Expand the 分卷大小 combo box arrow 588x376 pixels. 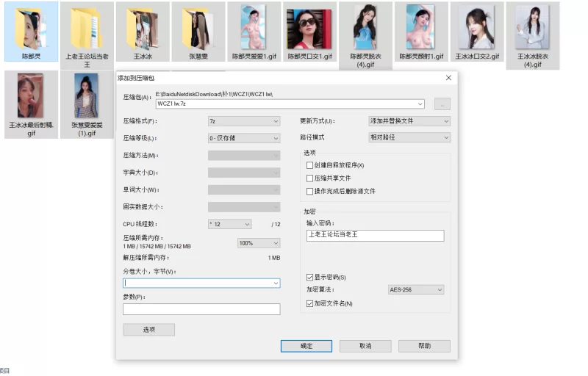(276, 283)
